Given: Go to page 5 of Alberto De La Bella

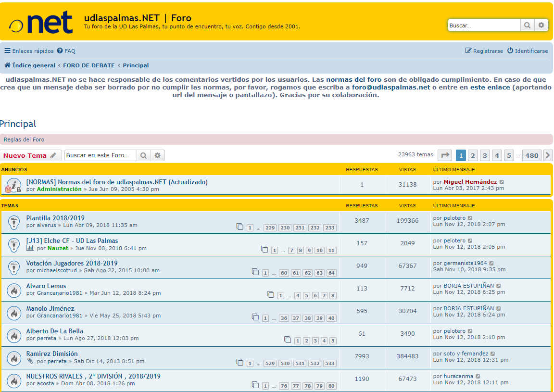Looking at the screenshot, I should coord(333,341).
